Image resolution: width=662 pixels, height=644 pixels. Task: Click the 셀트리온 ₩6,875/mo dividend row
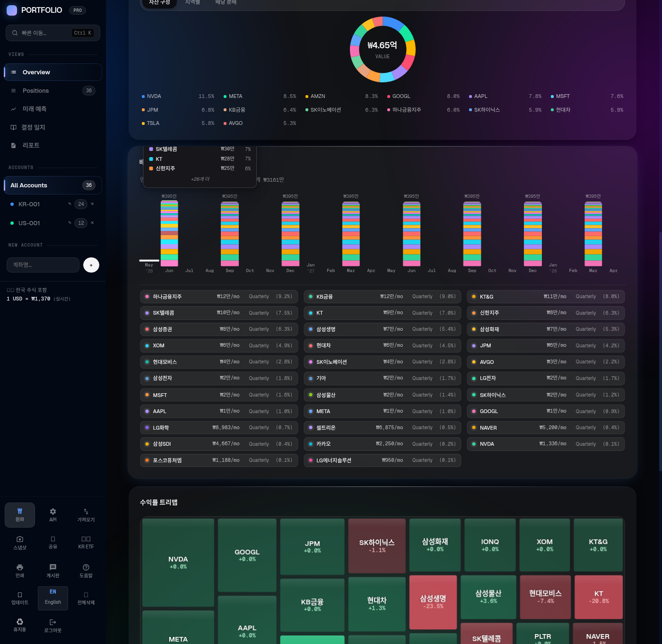coord(383,427)
